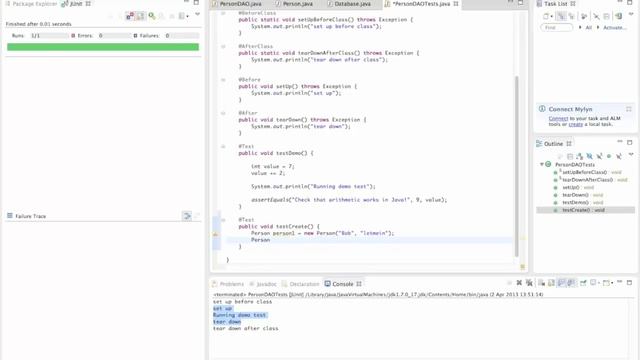Open the Outline view menu
Image resolution: width=640 pixels, height=360 pixels.
pyautogui.click(x=631, y=154)
